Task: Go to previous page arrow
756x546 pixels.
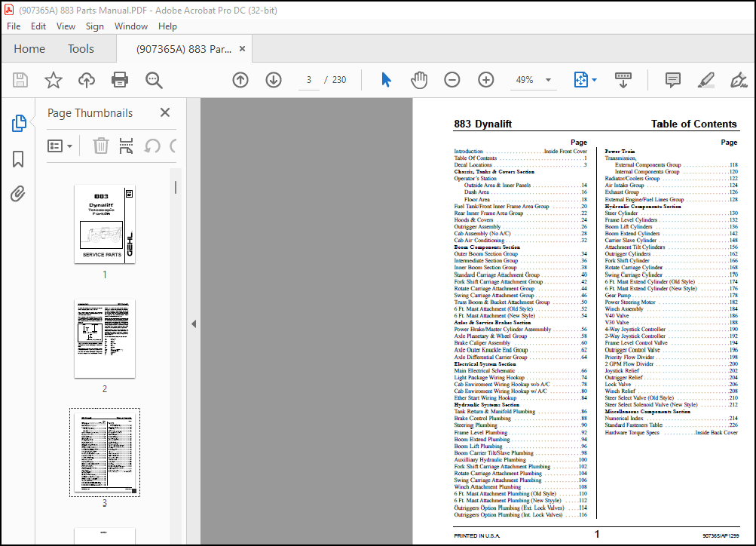Action: tap(240, 80)
